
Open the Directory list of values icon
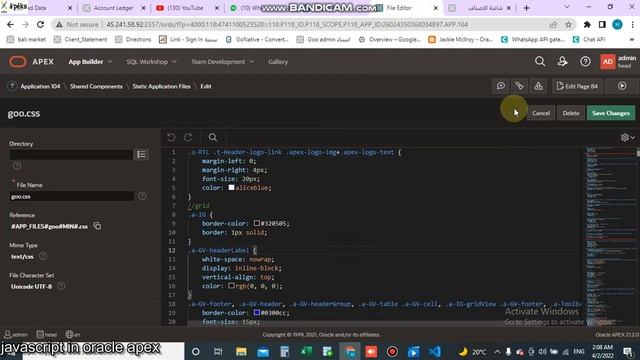click(x=141, y=154)
